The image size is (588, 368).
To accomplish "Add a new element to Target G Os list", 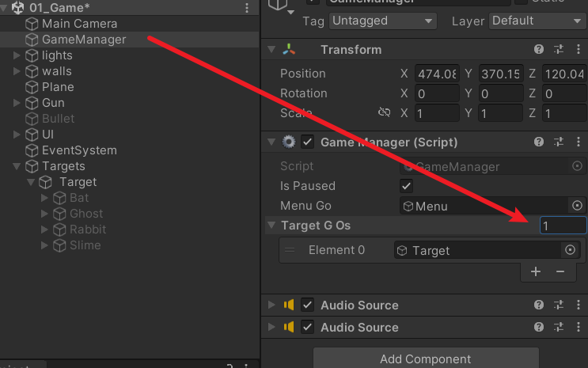I will pos(536,271).
